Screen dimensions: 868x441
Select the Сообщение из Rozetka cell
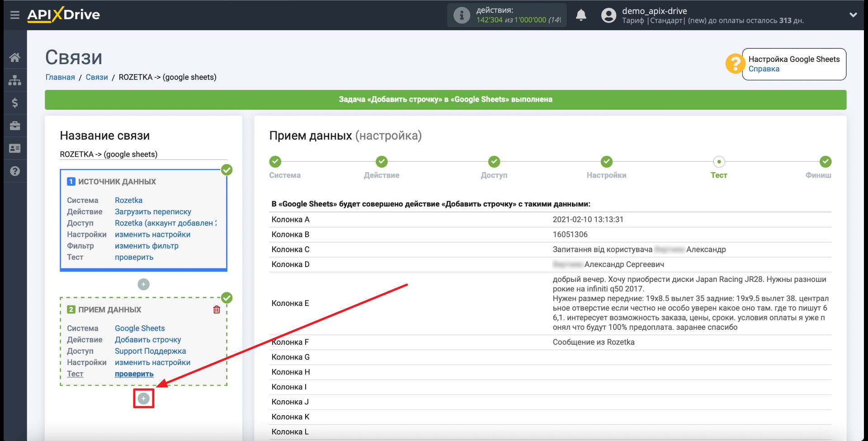[594, 342]
